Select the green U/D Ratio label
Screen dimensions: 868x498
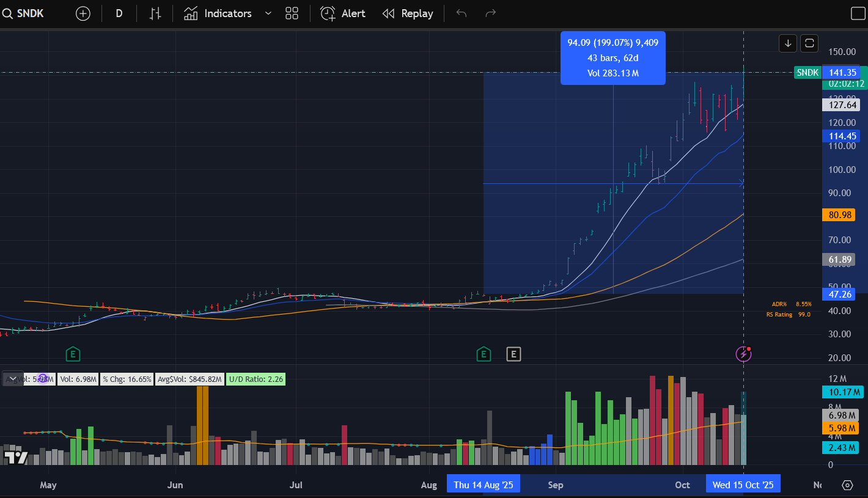(x=255, y=379)
